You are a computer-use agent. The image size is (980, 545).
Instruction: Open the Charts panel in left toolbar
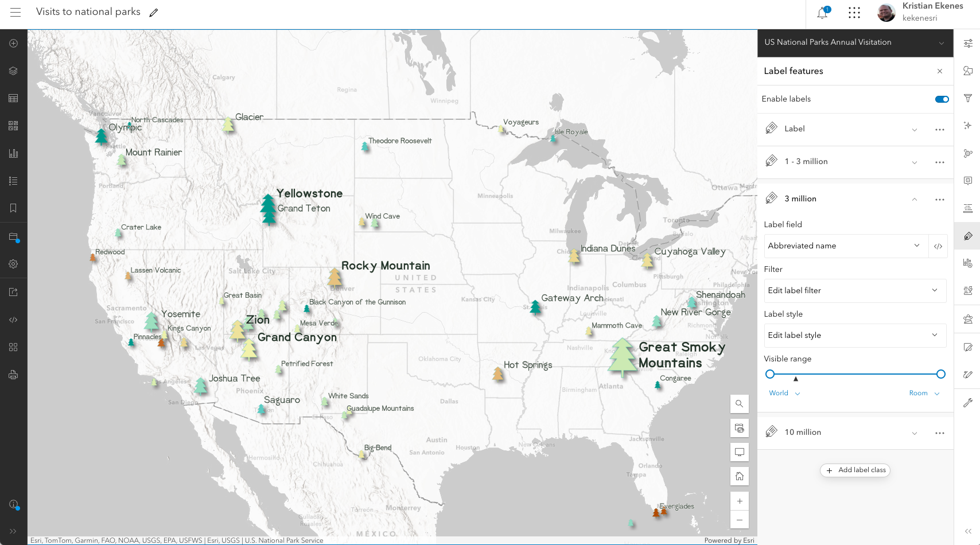pyautogui.click(x=13, y=154)
